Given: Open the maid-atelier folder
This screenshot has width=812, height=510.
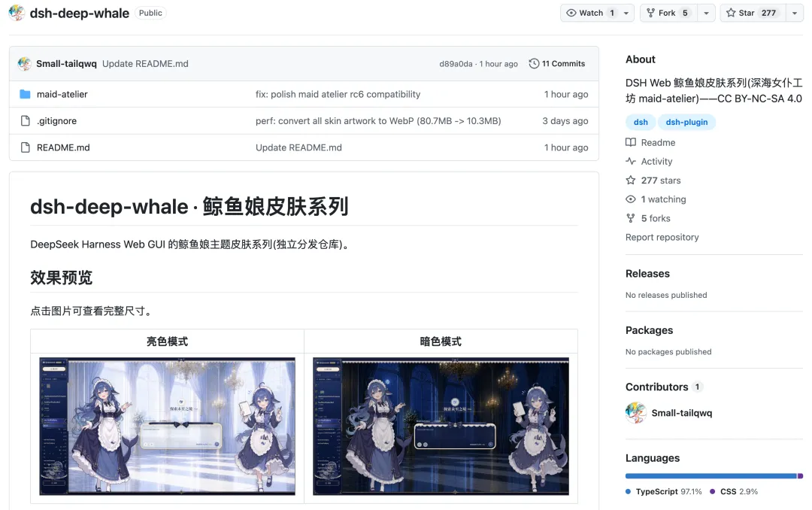Looking at the screenshot, I should coord(62,94).
